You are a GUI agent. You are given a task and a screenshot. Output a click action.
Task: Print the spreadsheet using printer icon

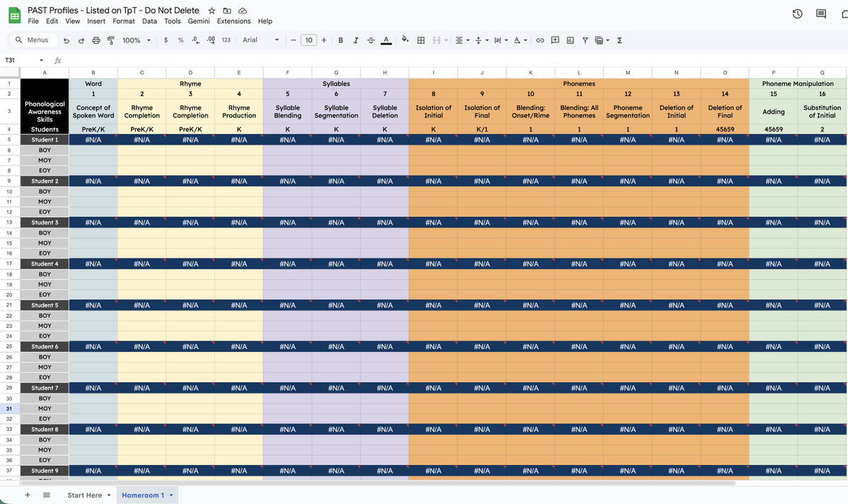coord(95,40)
